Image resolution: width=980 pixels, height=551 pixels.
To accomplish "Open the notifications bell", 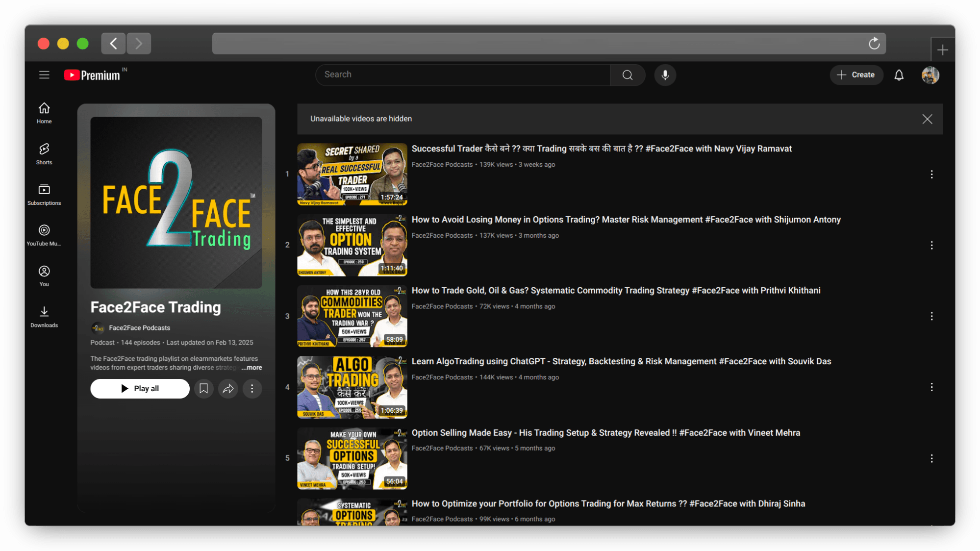I will click(899, 75).
